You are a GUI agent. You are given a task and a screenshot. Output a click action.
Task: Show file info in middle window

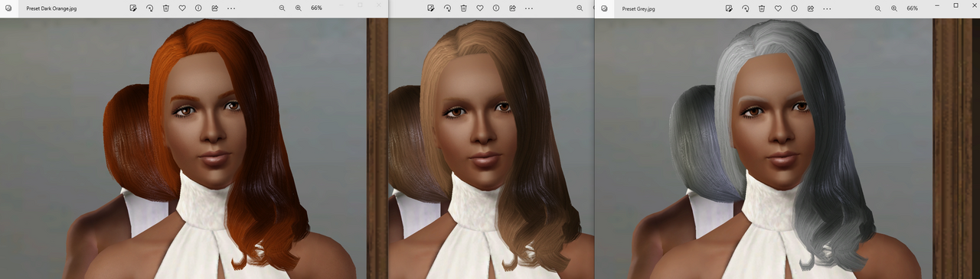496,8
